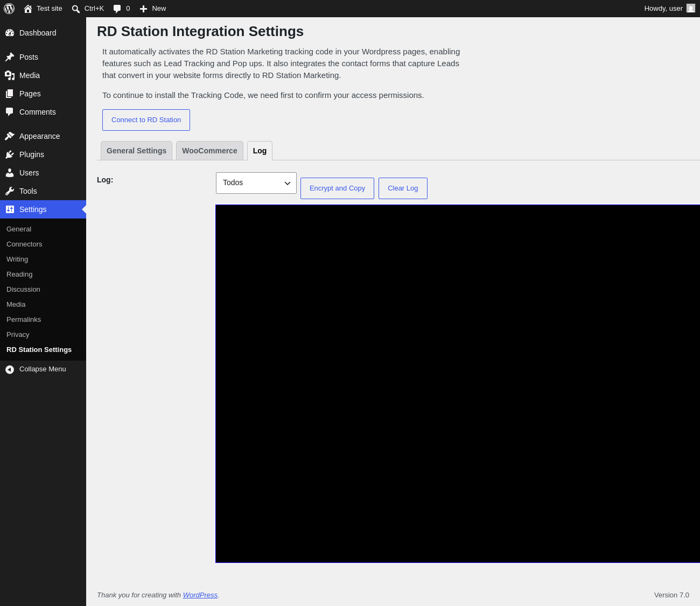Click the Posts pushpin icon
Viewport: 700px width, 606px height.
pyautogui.click(x=10, y=57)
